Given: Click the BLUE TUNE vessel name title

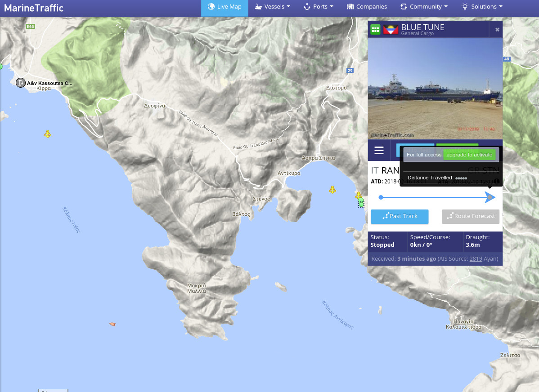Looking at the screenshot, I should (x=422, y=27).
